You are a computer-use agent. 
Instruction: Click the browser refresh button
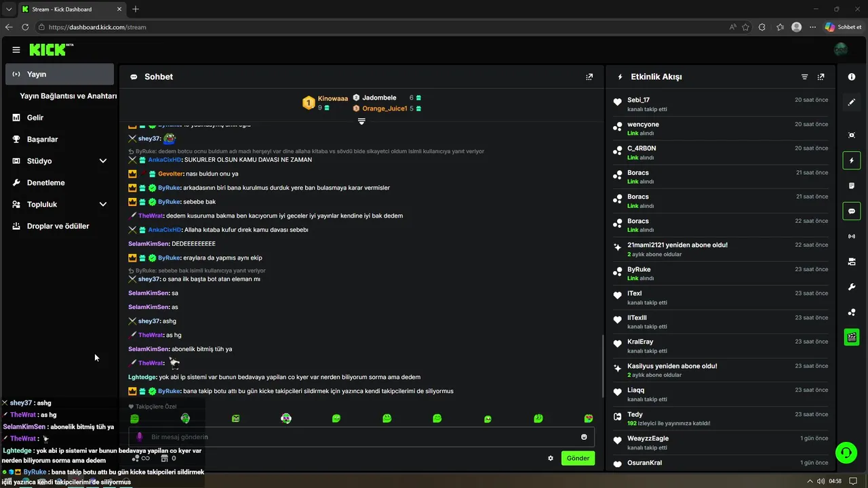click(x=25, y=27)
